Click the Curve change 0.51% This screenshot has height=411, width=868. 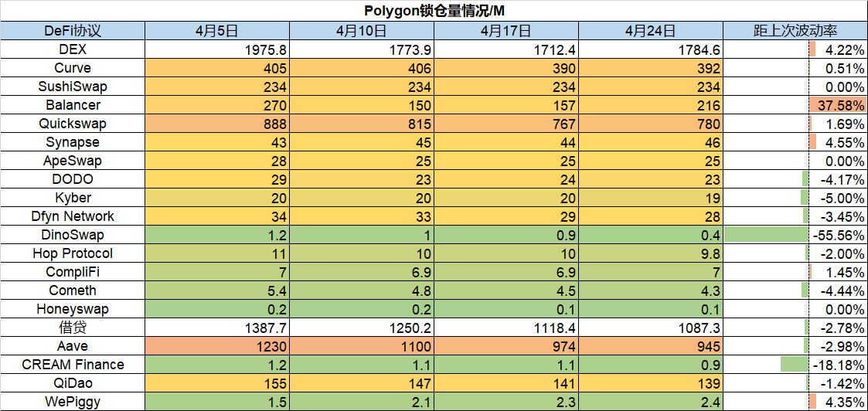tap(795, 68)
